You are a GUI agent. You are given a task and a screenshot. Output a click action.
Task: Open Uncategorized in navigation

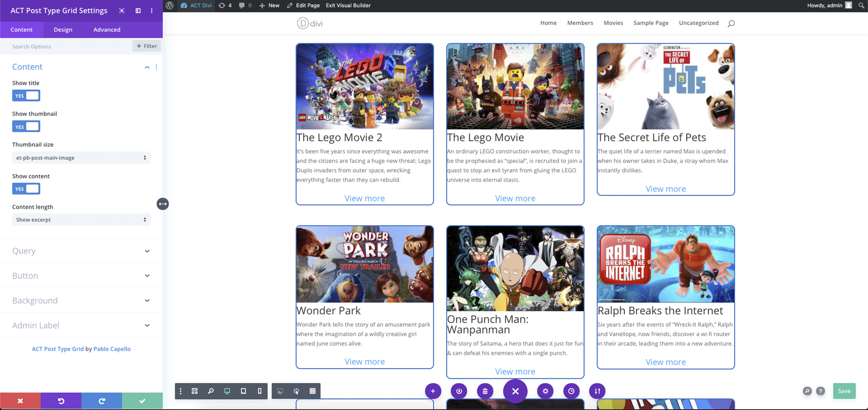[x=698, y=23]
